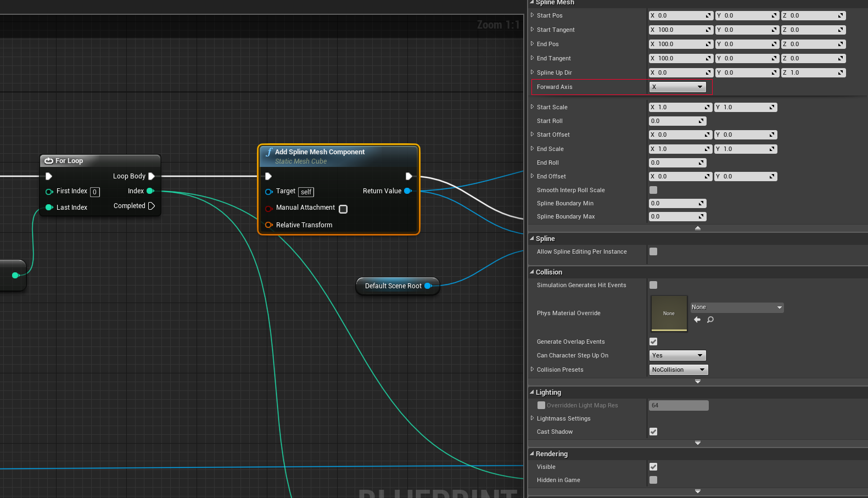Edit Start Roll value field
This screenshot has width=868, height=498.
pos(677,121)
